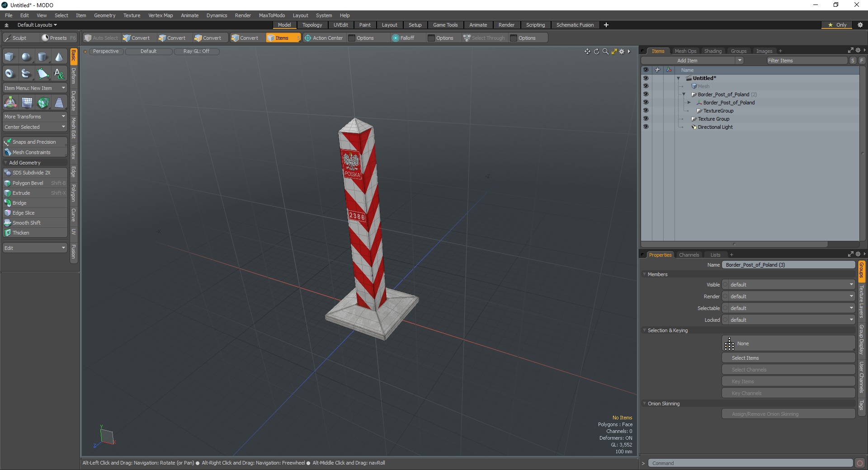Hide the Mesh item

click(x=646, y=86)
